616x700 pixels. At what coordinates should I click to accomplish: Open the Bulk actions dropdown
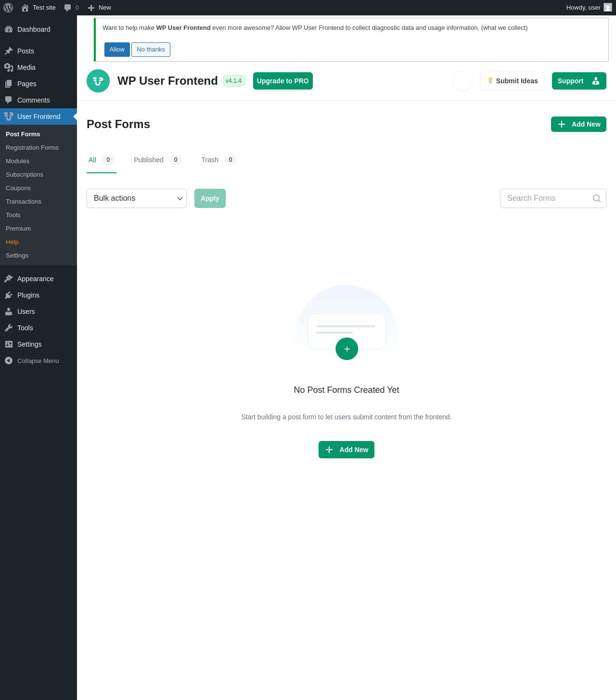pyautogui.click(x=137, y=198)
